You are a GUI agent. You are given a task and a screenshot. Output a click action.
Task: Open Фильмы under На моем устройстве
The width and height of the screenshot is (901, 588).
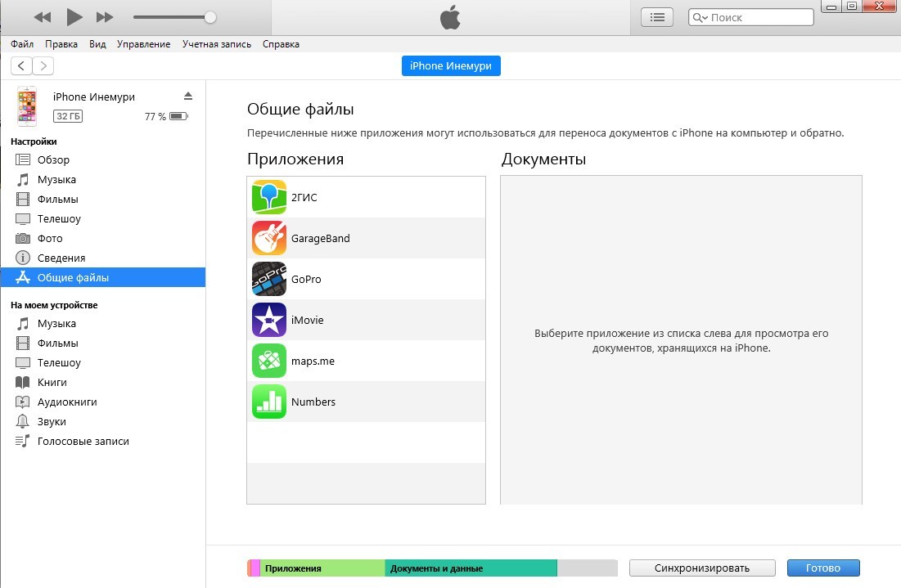pyautogui.click(x=103, y=343)
